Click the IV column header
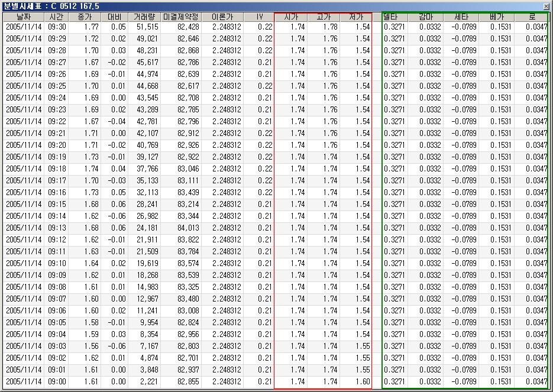The width and height of the screenshot is (553, 392). [259, 17]
